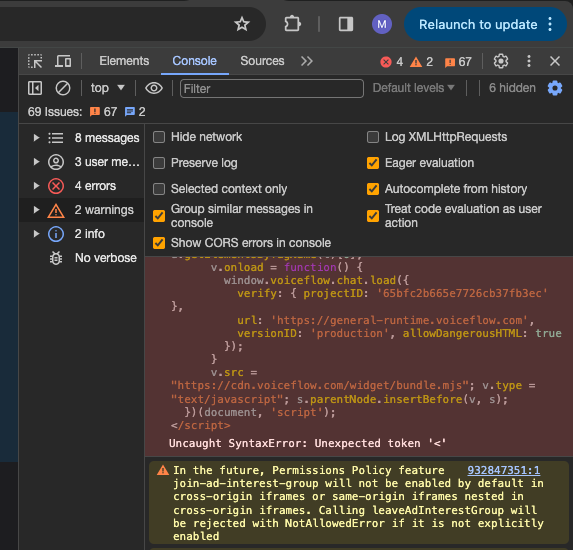Clear the console with the circle-slash icon
Viewport: 573px width, 550px height.
click(x=62, y=88)
